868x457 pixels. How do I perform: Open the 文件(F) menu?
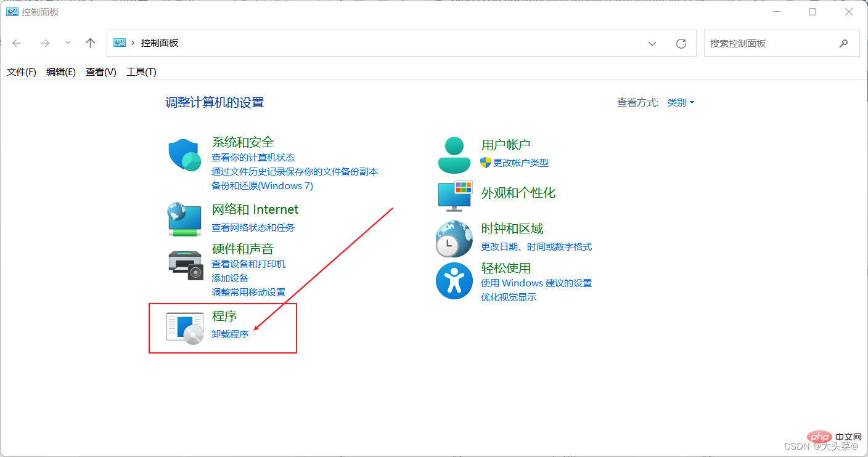(x=22, y=72)
